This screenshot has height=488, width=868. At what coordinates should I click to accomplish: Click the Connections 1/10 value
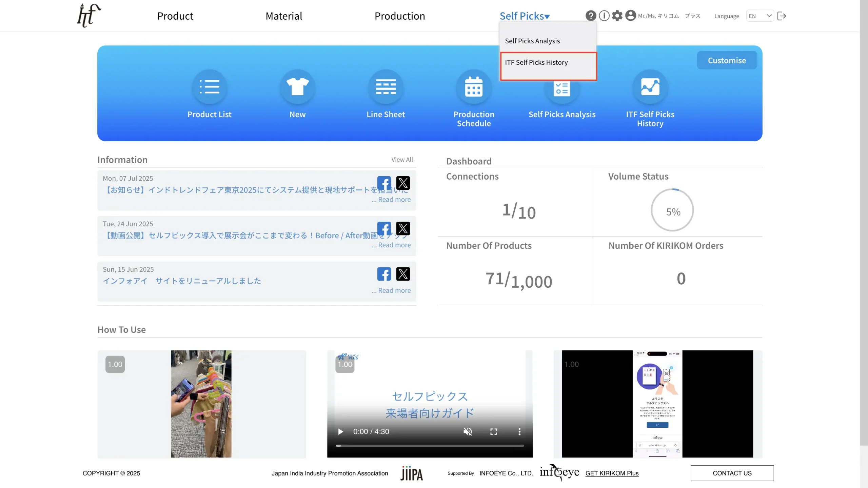pyautogui.click(x=519, y=211)
